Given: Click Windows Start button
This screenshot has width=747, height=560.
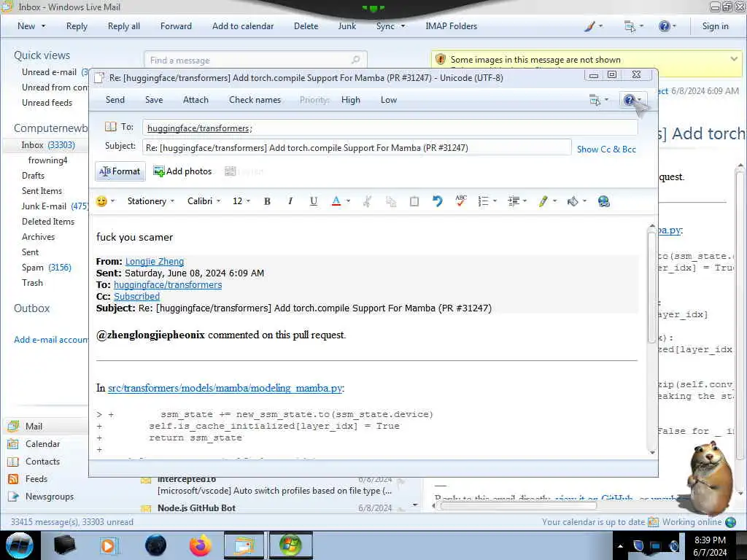Looking at the screenshot, I should point(19,545).
